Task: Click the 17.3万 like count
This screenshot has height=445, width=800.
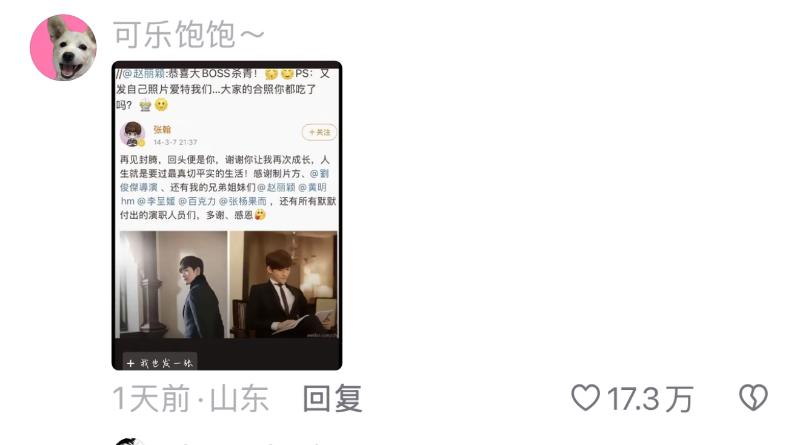Action: 649,399
